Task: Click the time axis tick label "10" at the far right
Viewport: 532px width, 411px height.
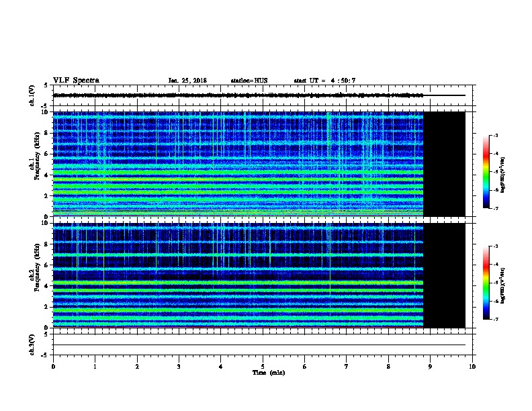Action: [x=472, y=366]
